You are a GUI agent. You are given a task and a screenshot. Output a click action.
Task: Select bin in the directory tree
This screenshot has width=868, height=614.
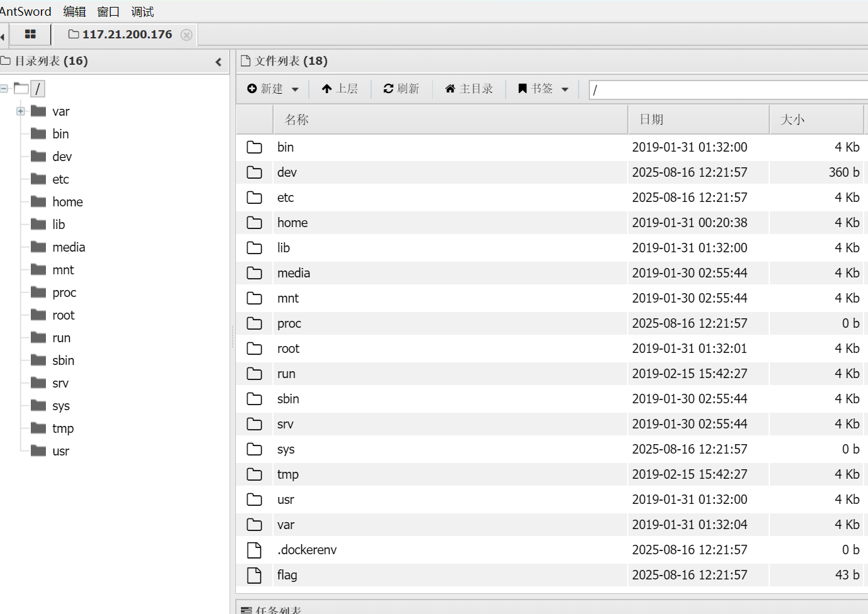[x=60, y=134]
